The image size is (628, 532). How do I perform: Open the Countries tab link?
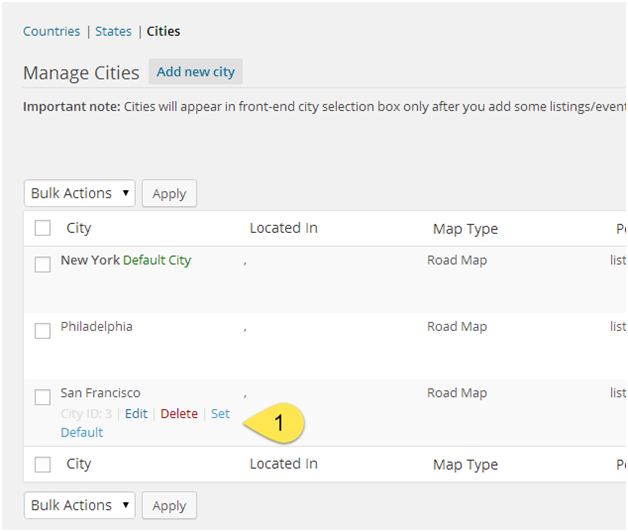point(51,31)
